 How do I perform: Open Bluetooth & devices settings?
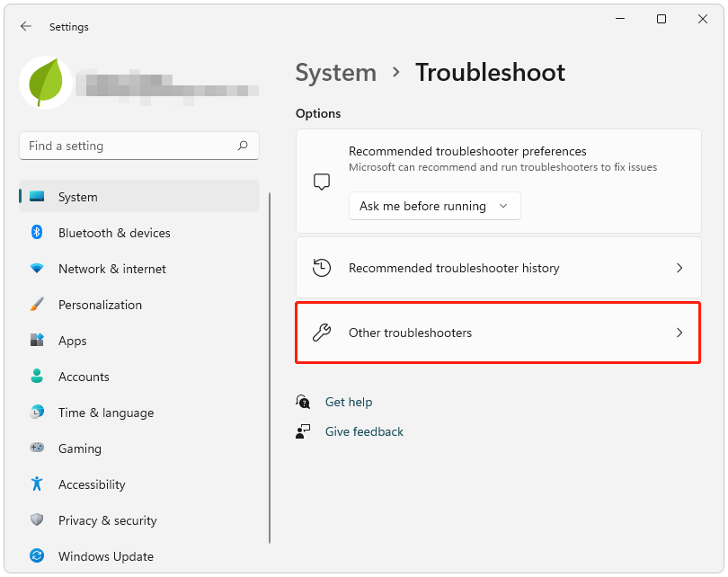pos(138,233)
